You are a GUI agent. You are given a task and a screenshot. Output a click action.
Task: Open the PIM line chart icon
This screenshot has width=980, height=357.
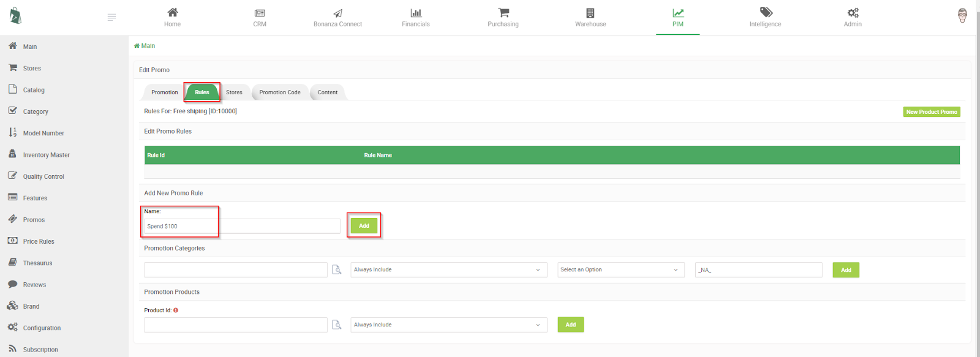(678, 13)
